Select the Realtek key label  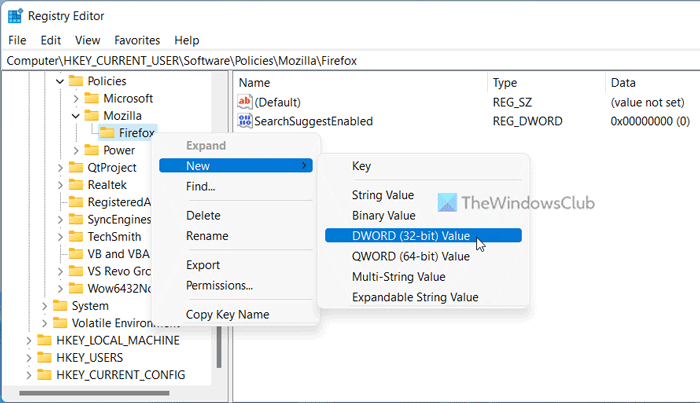point(107,185)
